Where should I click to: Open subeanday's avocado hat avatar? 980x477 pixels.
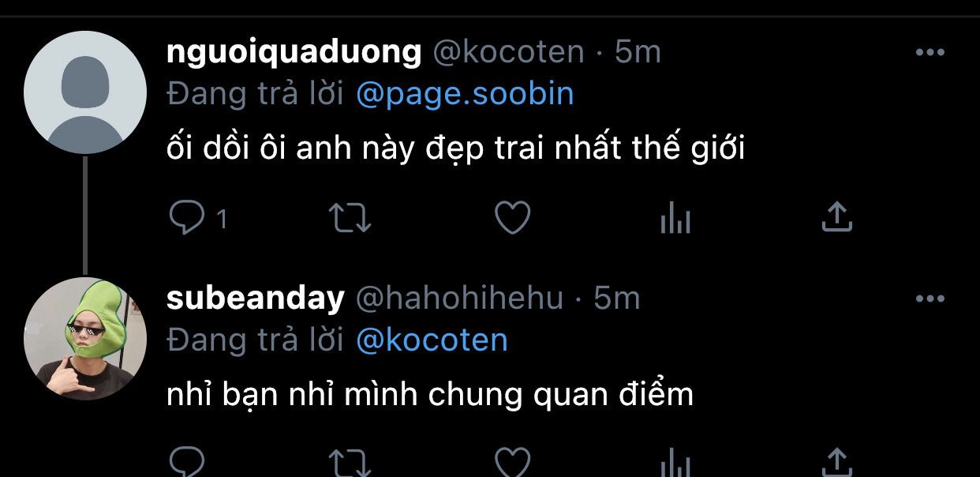[85, 339]
